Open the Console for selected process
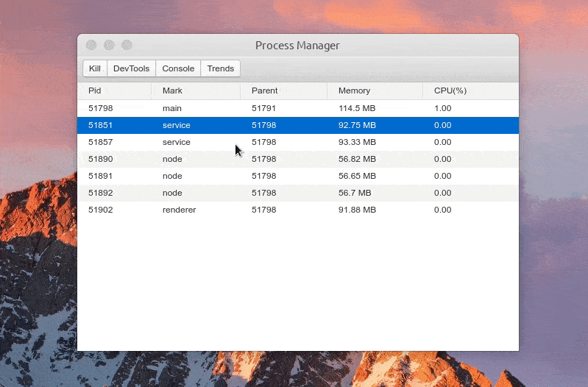This screenshot has height=387, width=588. pos(178,68)
